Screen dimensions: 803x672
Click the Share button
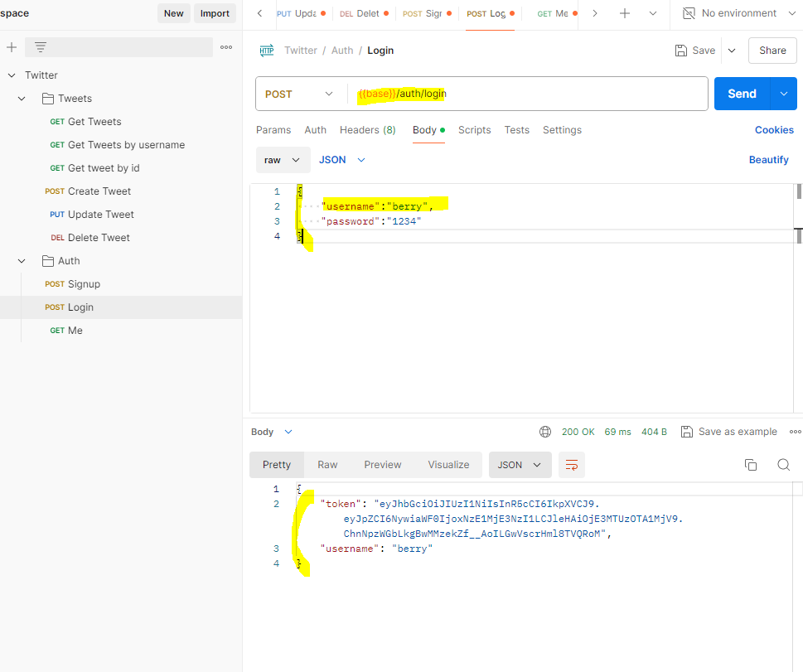coord(772,51)
